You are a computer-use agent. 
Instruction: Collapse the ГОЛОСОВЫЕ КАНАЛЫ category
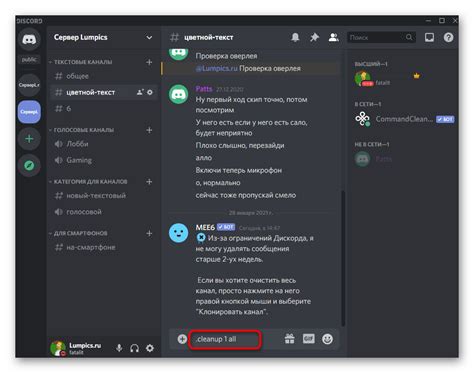click(82, 130)
